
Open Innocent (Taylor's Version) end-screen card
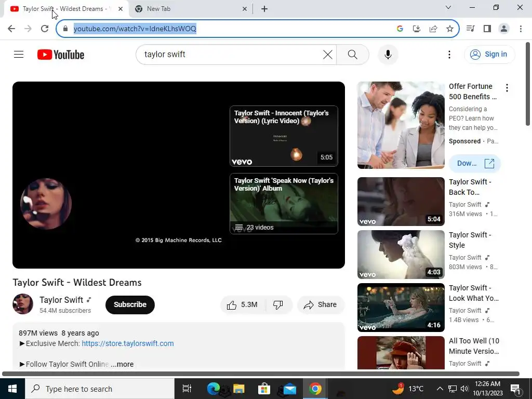coord(284,136)
